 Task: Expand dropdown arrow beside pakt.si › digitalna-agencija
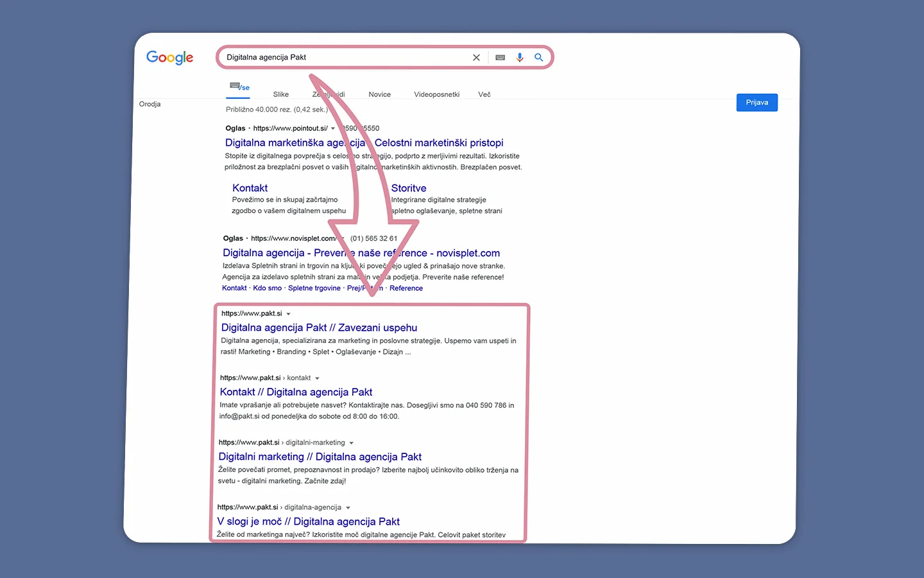point(348,508)
